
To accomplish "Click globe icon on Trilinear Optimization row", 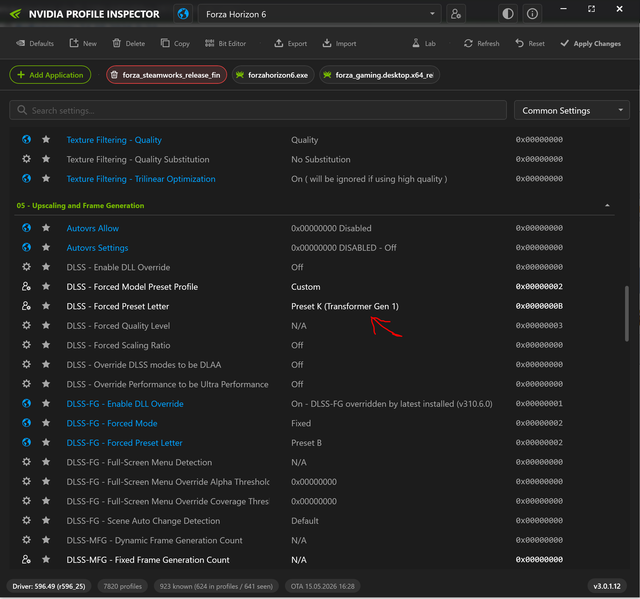I will 27,179.
